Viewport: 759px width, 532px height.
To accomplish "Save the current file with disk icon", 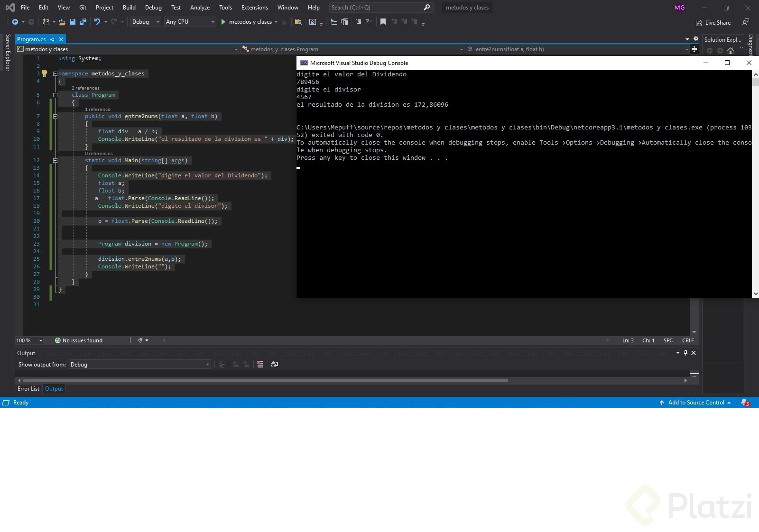I will point(73,22).
